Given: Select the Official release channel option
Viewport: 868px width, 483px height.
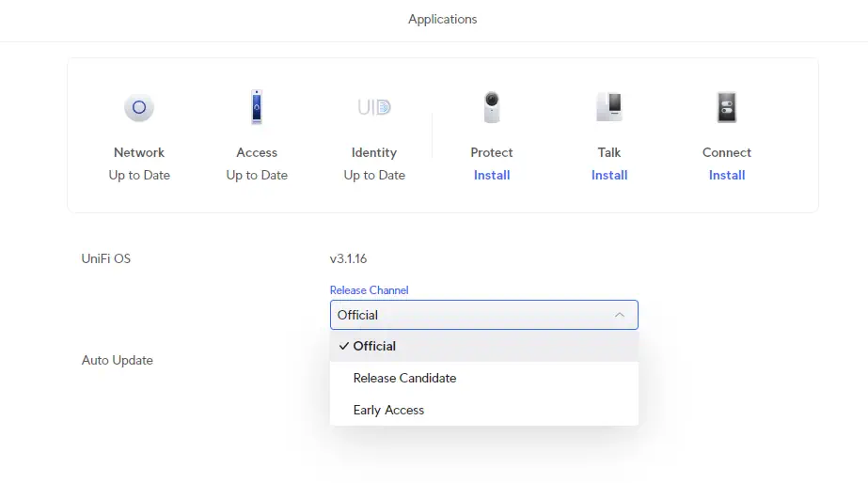Looking at the screenshot, I should 374,346.
